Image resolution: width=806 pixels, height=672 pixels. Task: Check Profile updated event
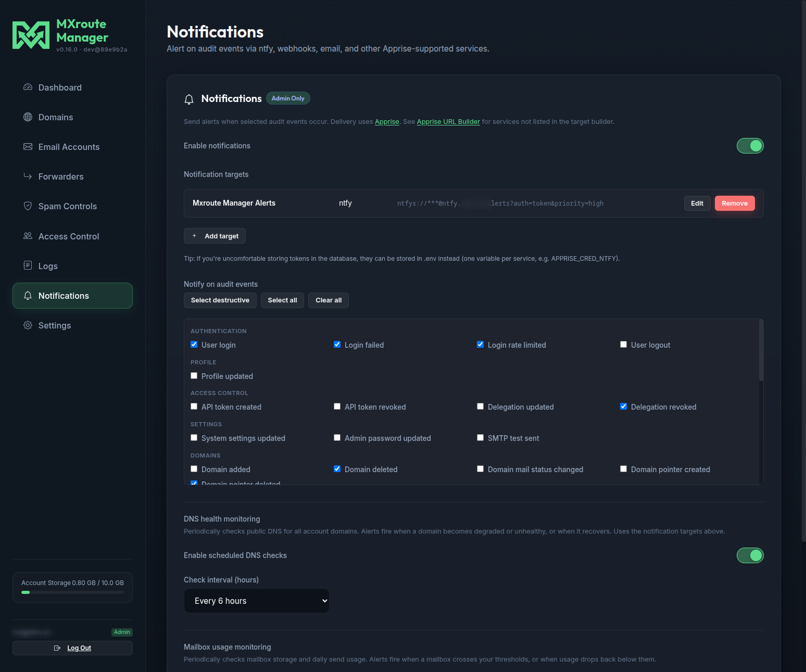click(x=194, y=376)
